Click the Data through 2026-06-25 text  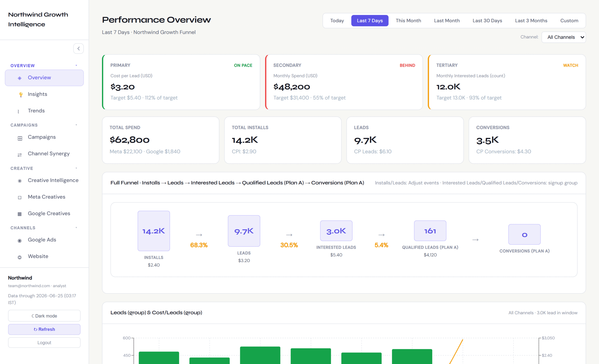tap(42, 299)
